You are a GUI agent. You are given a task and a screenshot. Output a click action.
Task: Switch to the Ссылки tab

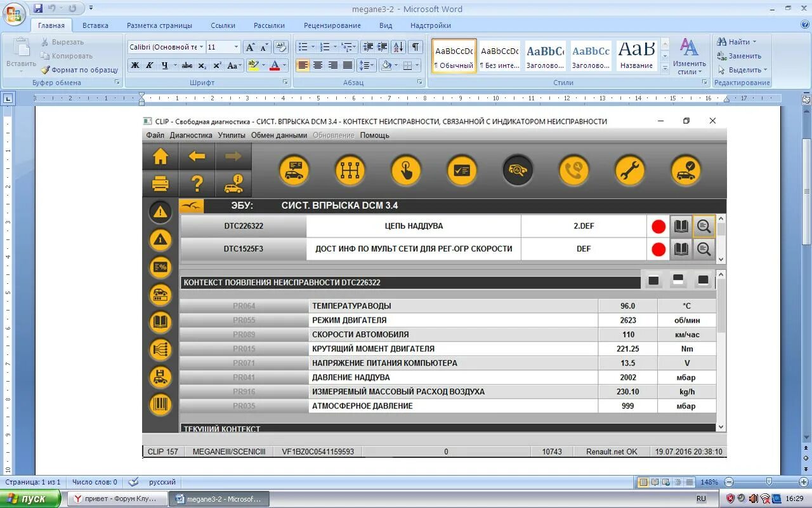(x=223, y=25)
